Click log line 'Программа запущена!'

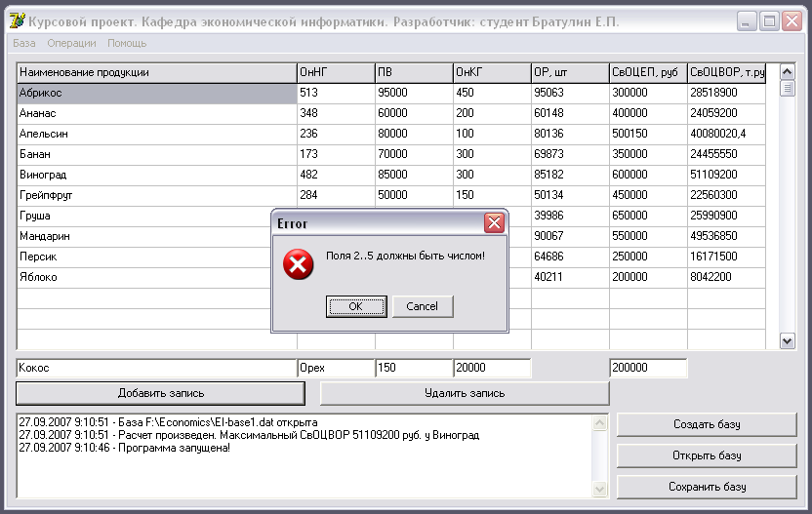tap(125, 449)
